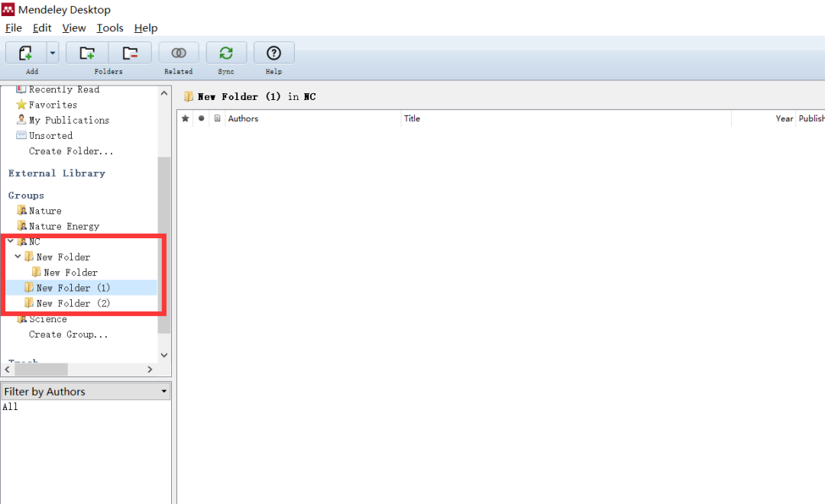The image size is (825, 504).
Task: Click the remove folder toolbar icon
Action: coord(130,53)
